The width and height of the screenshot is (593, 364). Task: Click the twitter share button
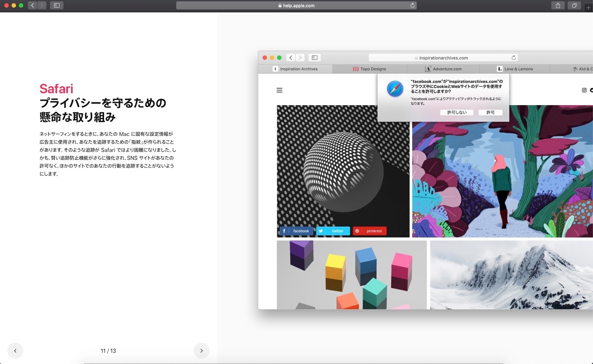[x=333, y=231]
